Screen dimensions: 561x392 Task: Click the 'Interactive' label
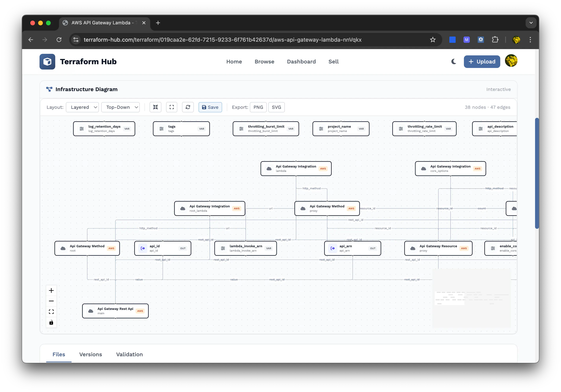pyautogui.click(x=498, y=89)
